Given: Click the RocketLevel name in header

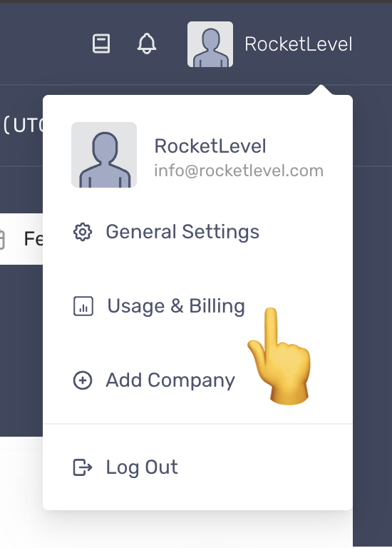Looking at the screenshot, I should click(x=299, y=44).
